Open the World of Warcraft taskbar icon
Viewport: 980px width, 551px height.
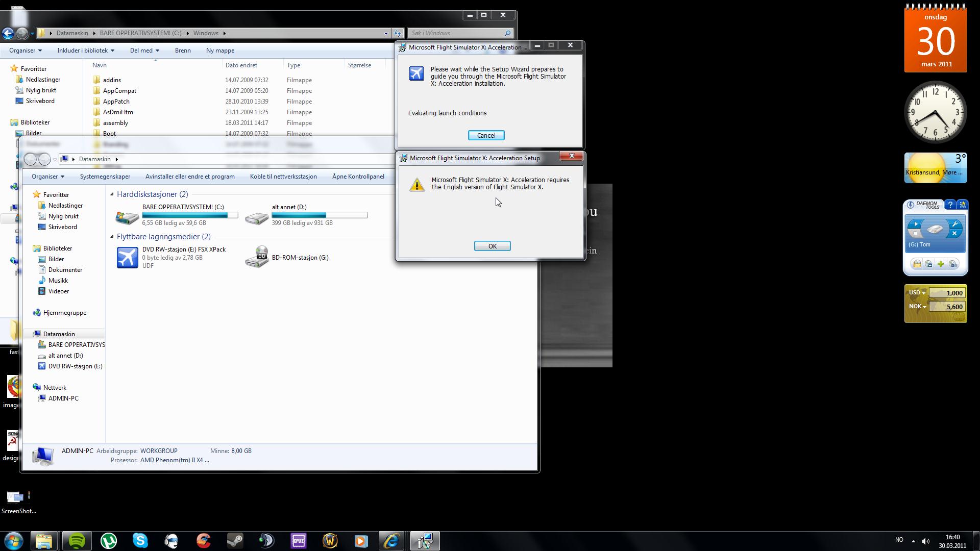click(x=330, y=541)
